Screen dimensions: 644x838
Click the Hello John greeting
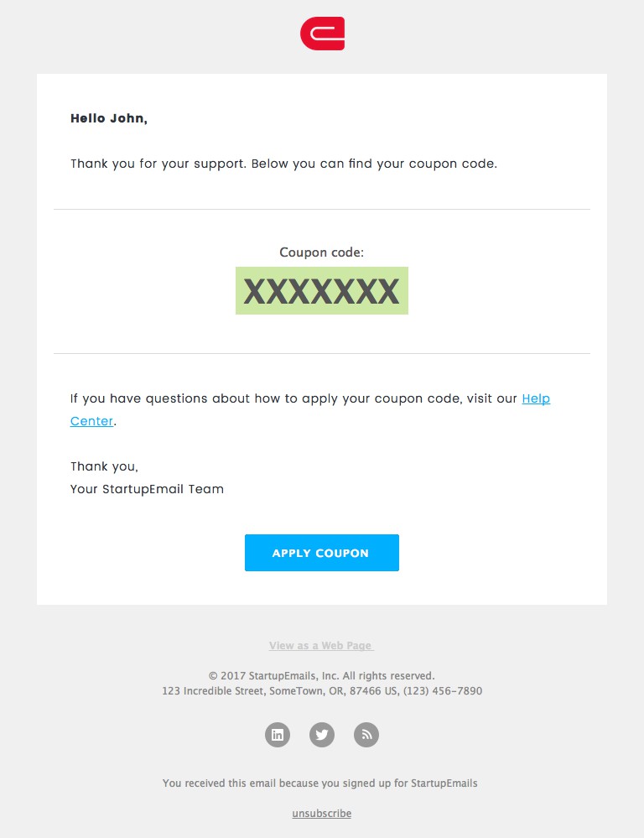108,118
